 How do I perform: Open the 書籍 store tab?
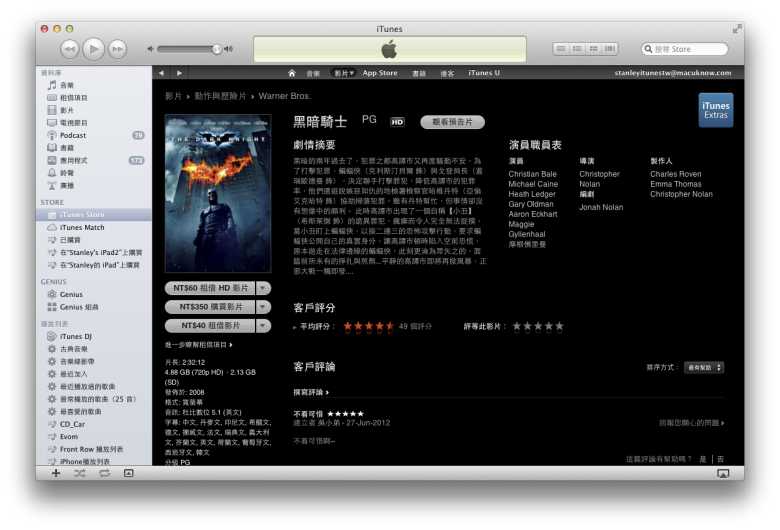pyautogui.click(x=419, y=73)
